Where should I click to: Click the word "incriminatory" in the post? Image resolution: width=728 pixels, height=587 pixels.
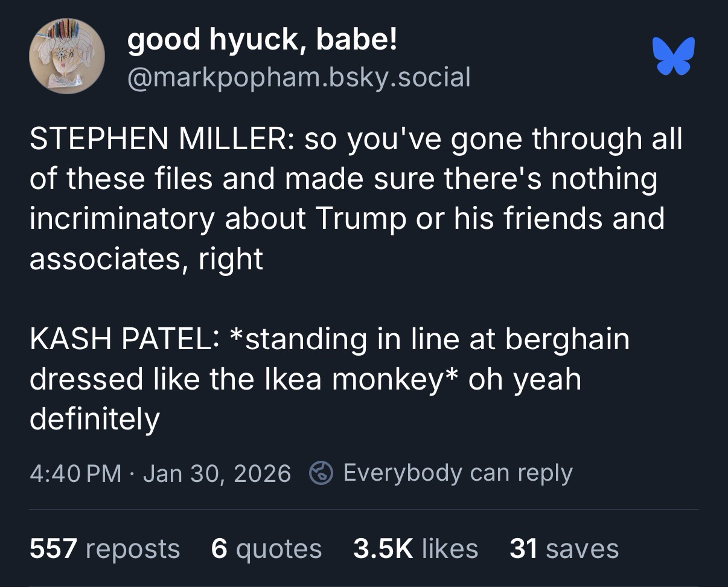coord(121,219)
